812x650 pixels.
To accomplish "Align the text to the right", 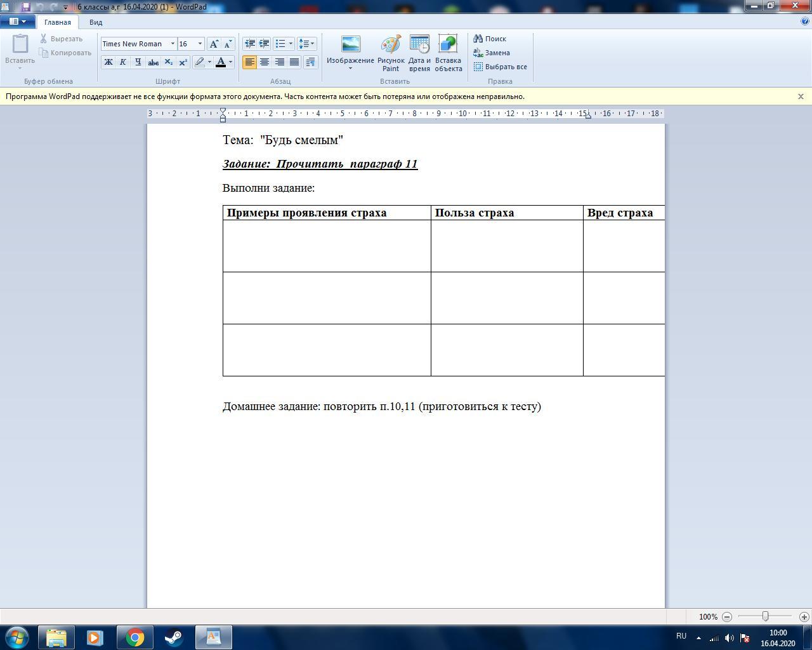I will point(279,62).
